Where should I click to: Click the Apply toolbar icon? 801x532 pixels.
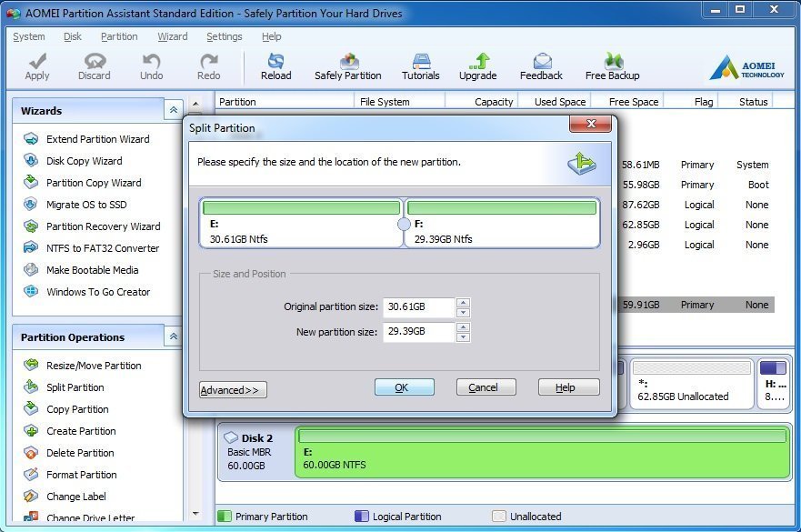[37, 67]
